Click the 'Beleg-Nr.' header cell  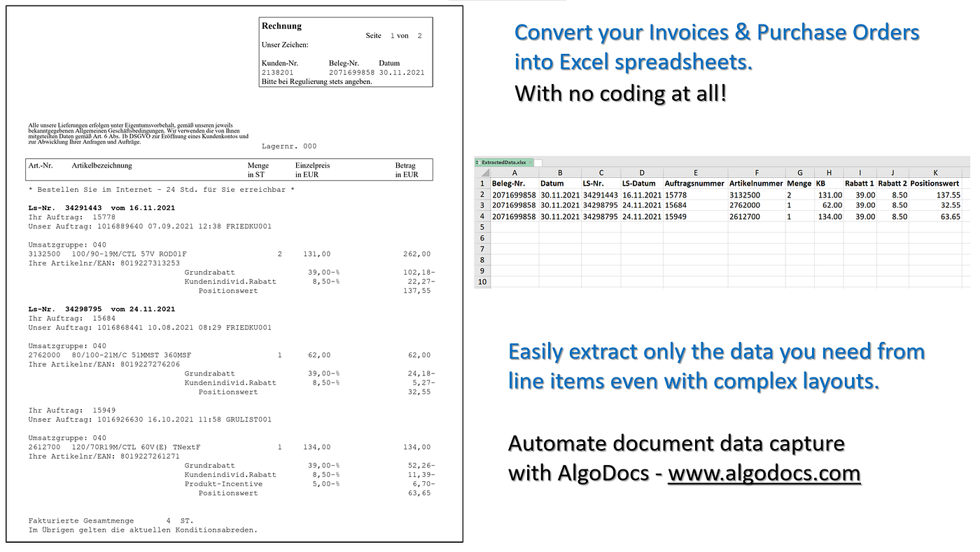click(x=514, y=184)
